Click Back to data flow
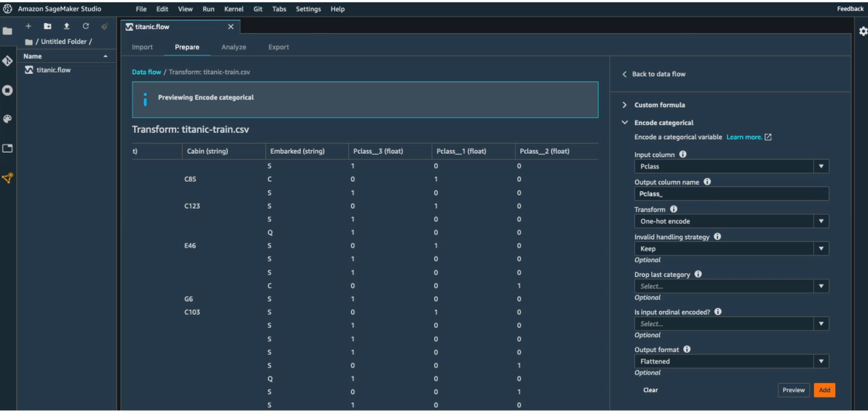868x413 pixels. 654,74
